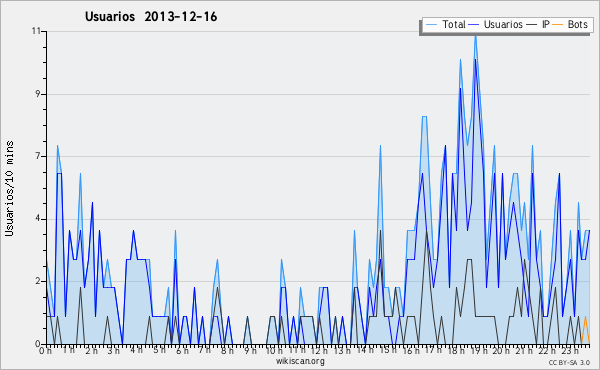
Task: Click the '13 h' x-axis label
Action: tap(342, 350)
